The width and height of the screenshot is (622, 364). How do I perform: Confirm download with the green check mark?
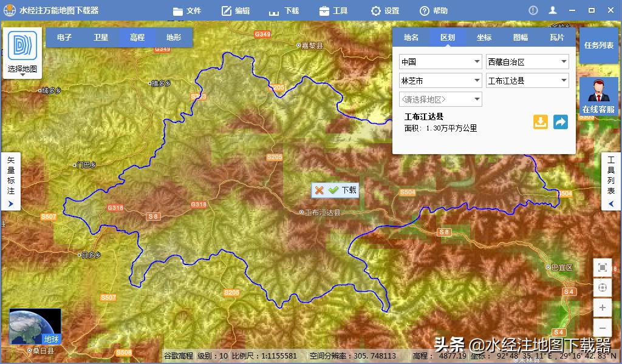click(332, 190)
